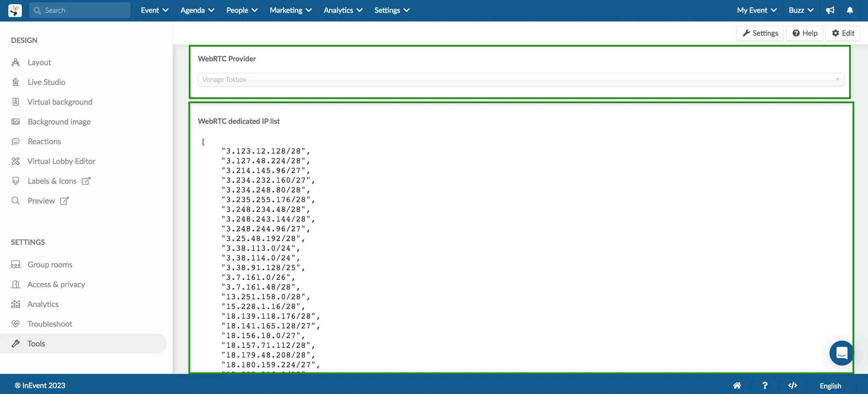This screenshot has width=868, height=394.
Task: Open the WebRTC Provider Vonage Tokbox dropdown
Action: click(x=521, y=79)
